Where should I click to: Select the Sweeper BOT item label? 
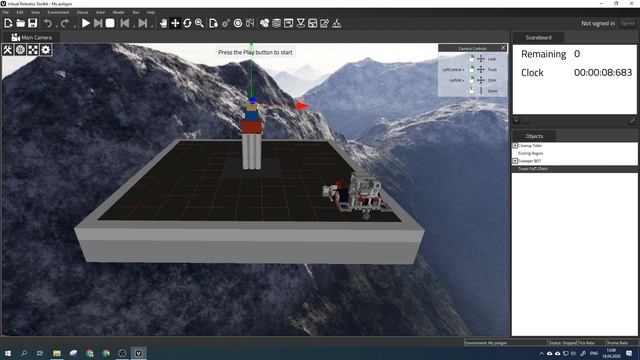pos(529,161)
